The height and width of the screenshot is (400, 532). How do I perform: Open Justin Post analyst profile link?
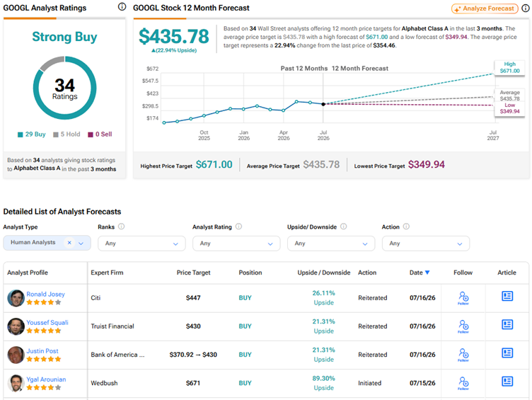pyautogui.click(x=42, y=350)
